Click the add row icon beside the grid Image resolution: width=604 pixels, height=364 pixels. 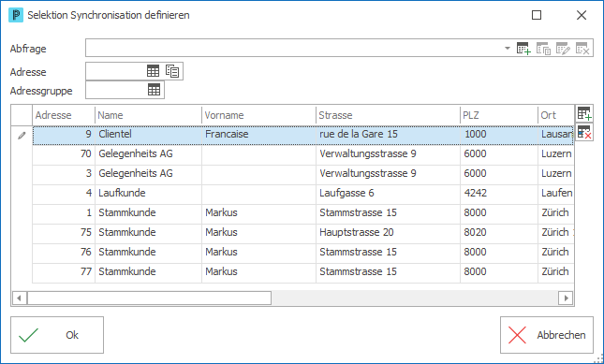click(584, 113)
